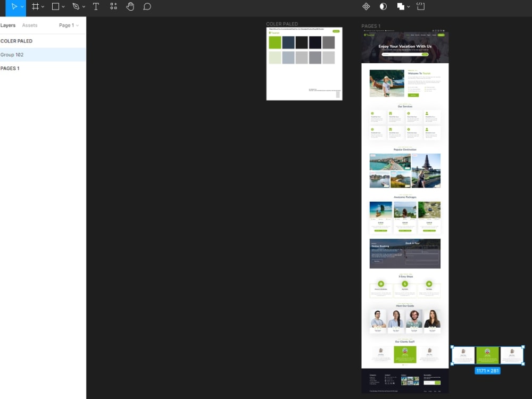Click the green search button in hero
The width and height of the screenshot is (532, 399).
425,54
